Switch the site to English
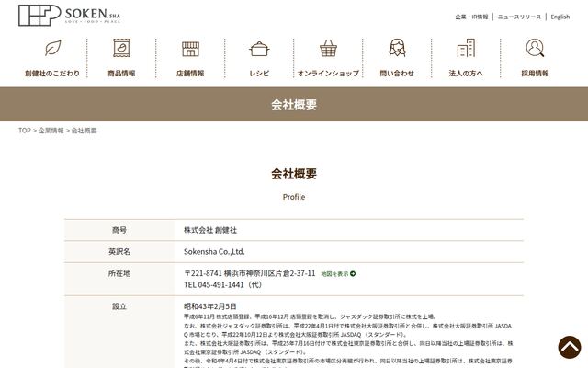Image resolution: width=588 pixels, height=368 pixels. pyautogui.click(x=560, y=17)
